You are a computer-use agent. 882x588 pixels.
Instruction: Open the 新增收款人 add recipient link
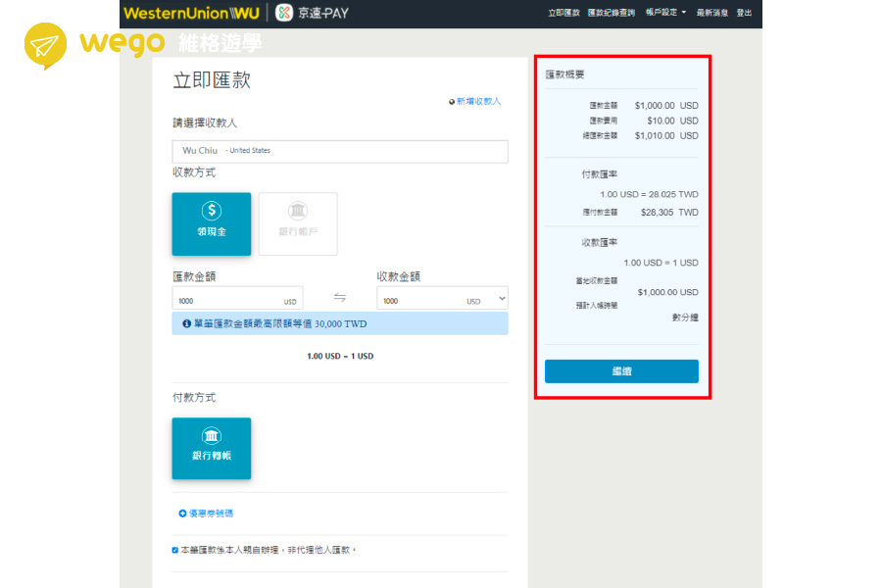pos(475,101)
